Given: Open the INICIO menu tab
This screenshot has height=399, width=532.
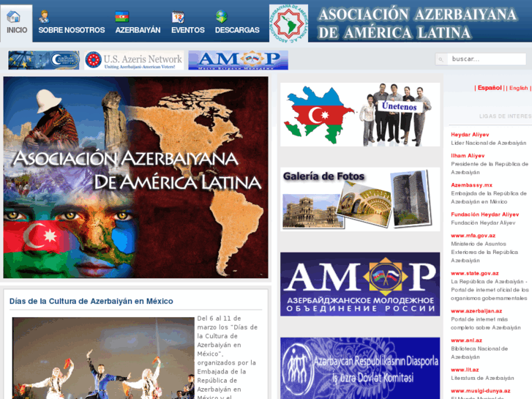Looking at the screenshot, I should pyautogui.click(x=17, y=23).
